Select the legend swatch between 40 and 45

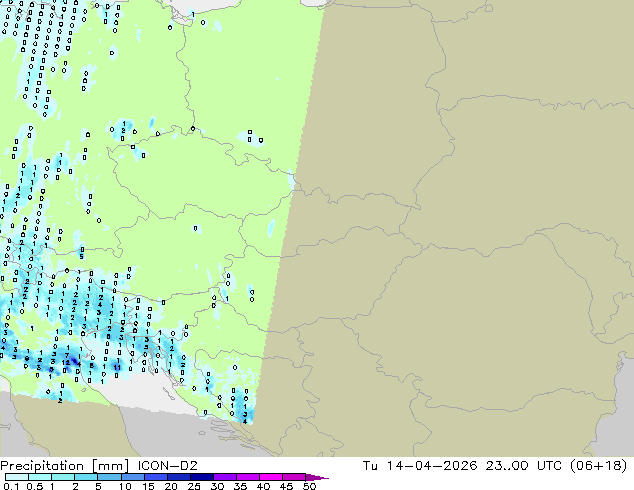pyautogui.click(x=271, y=477)
